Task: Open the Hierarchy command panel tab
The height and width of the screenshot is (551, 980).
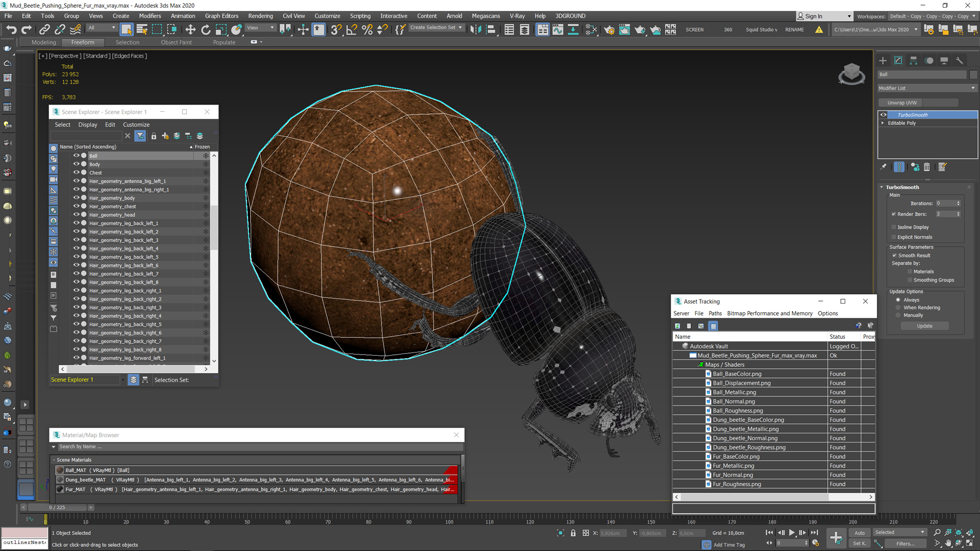Action: (914, 60)
